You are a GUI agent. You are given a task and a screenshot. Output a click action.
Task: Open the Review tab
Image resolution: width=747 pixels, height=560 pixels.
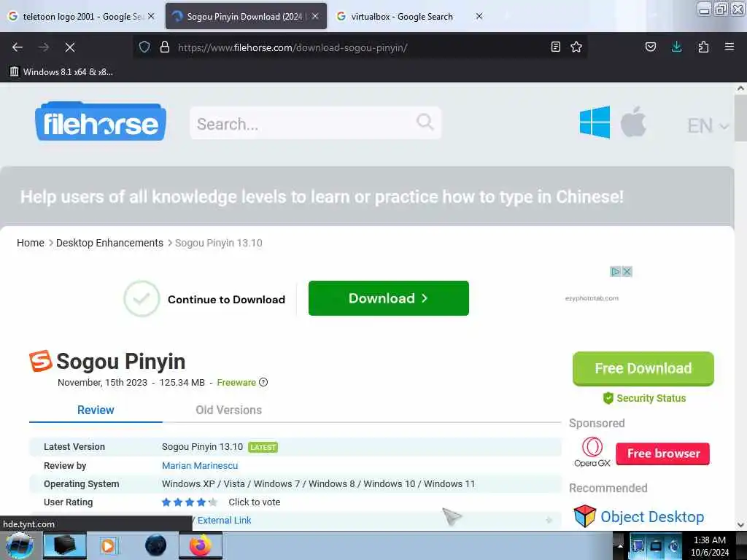(x=96, y=410)
